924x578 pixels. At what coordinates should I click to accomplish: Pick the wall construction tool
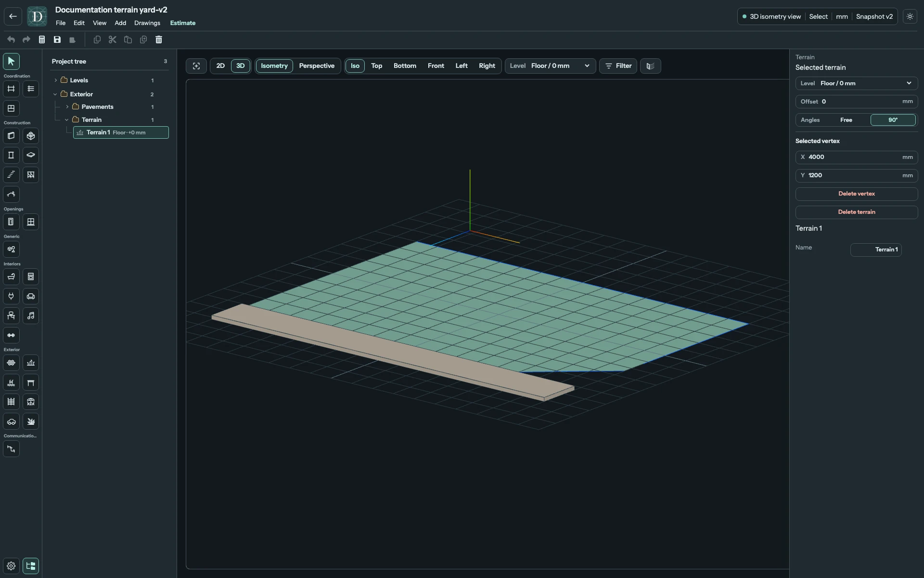[x=11, y=136]
